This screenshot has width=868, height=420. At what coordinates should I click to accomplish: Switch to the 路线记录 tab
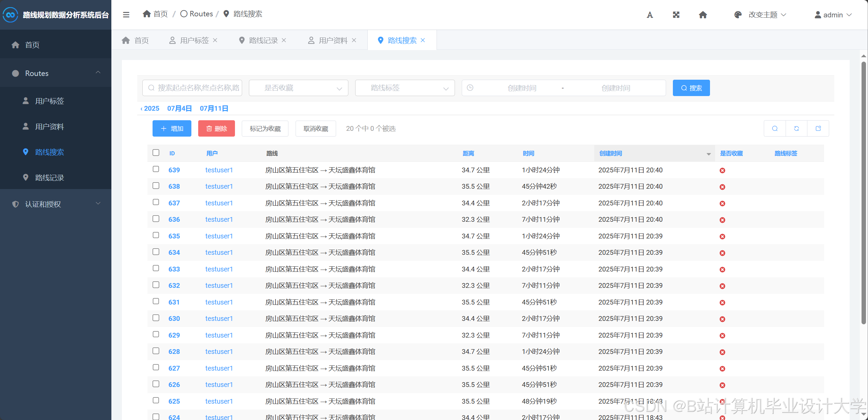tap(263, 40)
